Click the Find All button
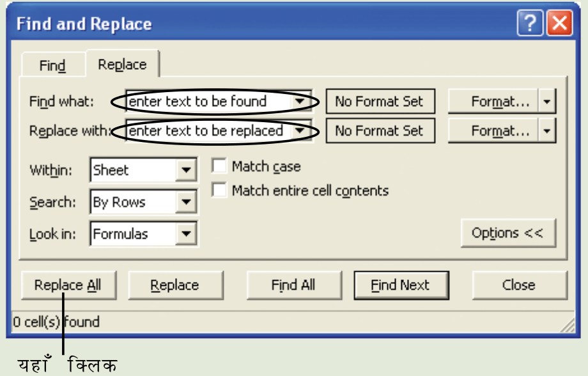 coord(294,285)
